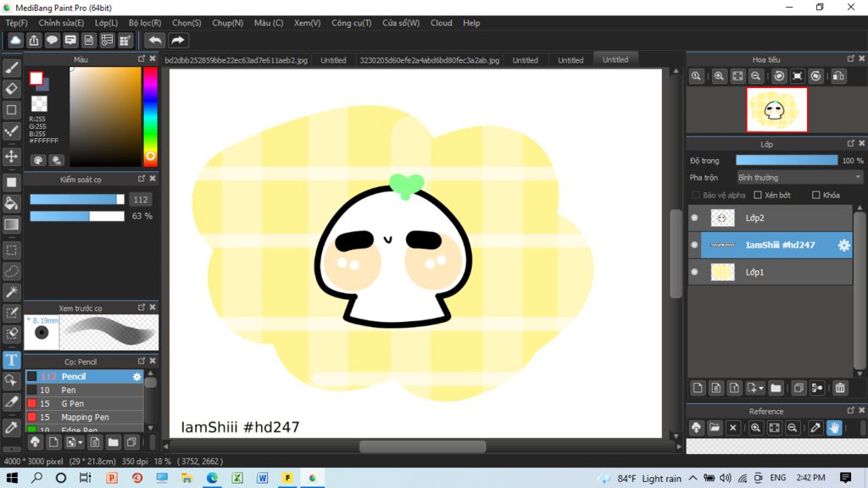
Task: Open add-layer dropdown arrow in layer panel
Action: coord(760,388)
